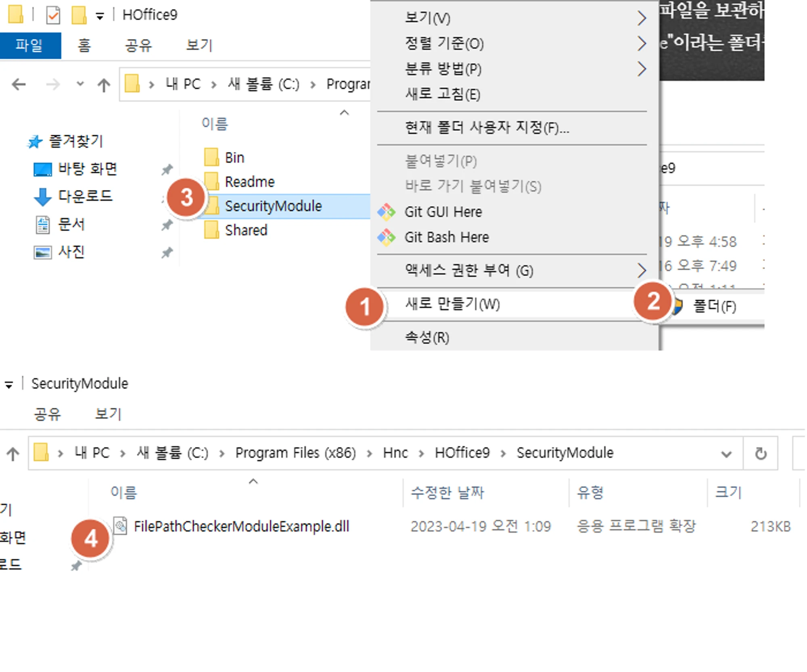Click HOffice9 breadcrumb in lower address bar
Image resolution: width=807 pixels, height=672 pixels.
pos(462,453)
